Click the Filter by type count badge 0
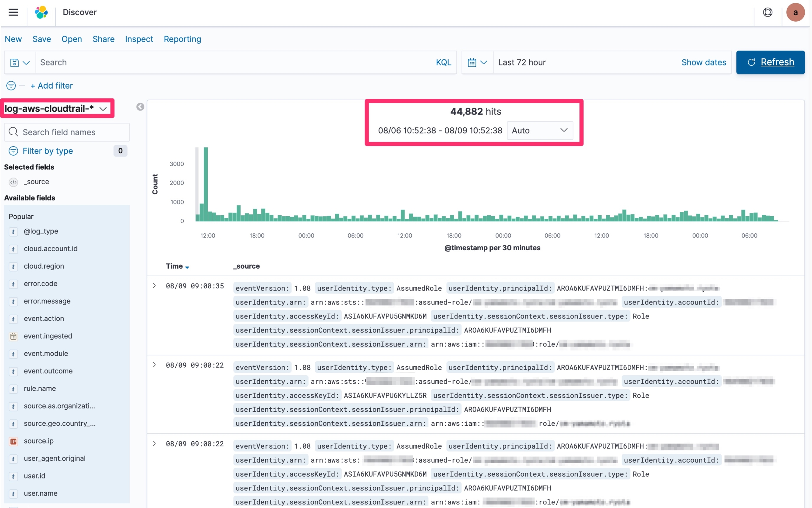Image resolution: width=812 pixels, height=508 pixels. click(120, 151)
